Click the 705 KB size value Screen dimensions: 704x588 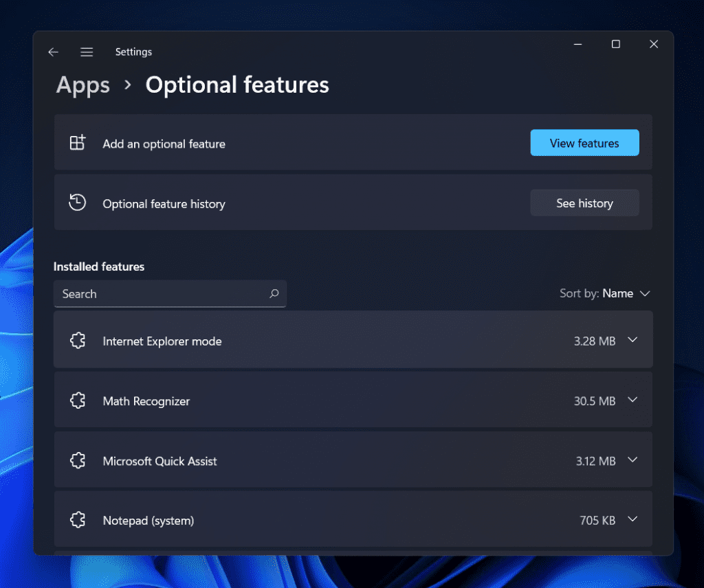pos(597,521)
